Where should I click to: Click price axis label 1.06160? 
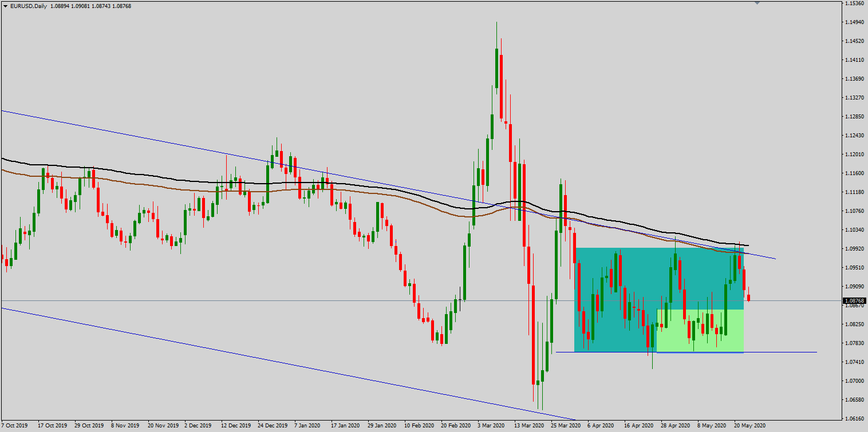pos(854,419)
